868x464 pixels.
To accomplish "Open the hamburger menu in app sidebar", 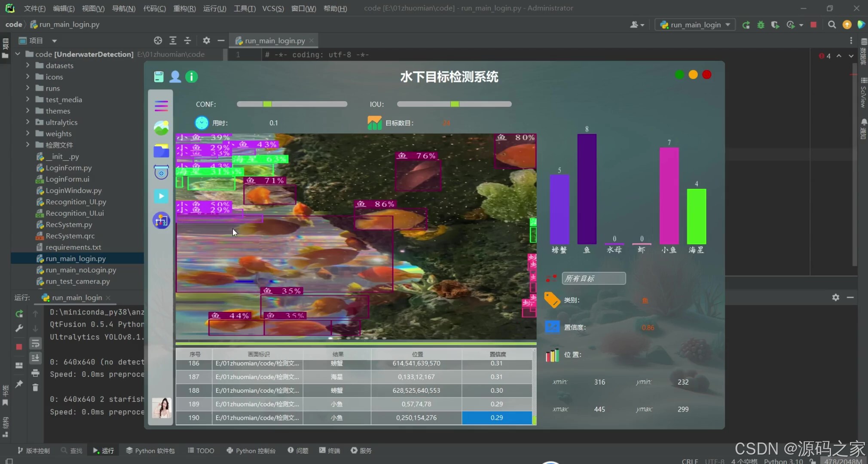I will point(161,105).
